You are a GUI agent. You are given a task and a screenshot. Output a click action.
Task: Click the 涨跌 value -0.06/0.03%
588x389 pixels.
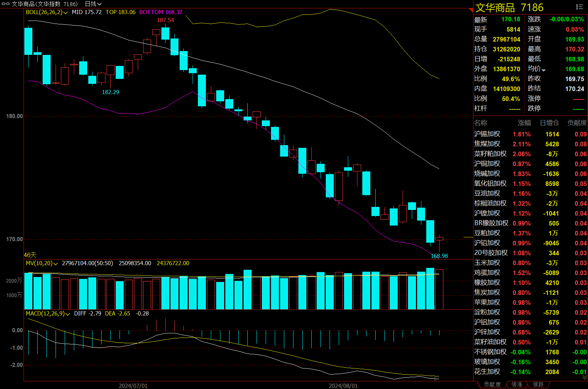(567, 19)
